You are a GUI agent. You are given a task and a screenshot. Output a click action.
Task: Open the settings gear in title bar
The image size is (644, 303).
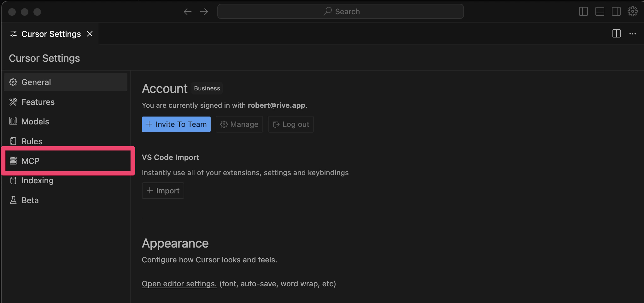tap(633, 12)
